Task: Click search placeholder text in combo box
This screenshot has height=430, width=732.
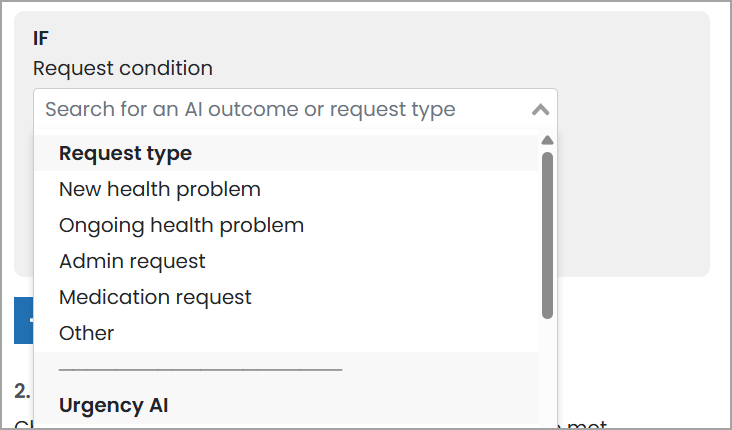Action: (250, 110)
